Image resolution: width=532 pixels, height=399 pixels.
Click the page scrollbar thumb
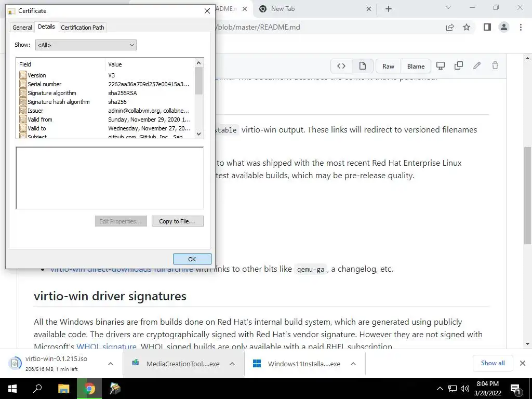(527, 195)
